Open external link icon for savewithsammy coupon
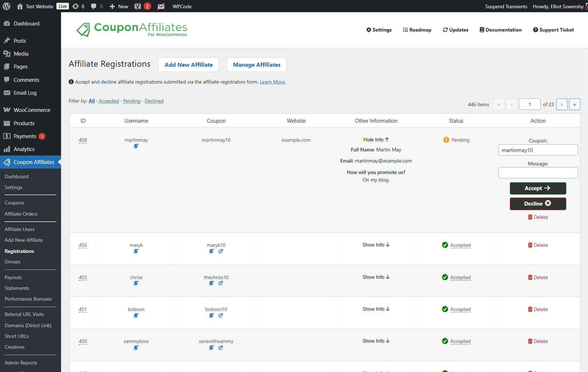This screenshot has height=372, width=588. point(221,348)
